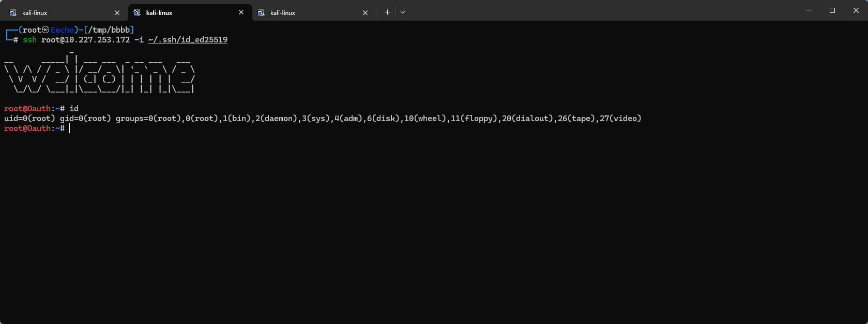Viewport: 868px width, 324px height.
Task: Click the first root@Oauth prompt before id
Action: point(34,109)
